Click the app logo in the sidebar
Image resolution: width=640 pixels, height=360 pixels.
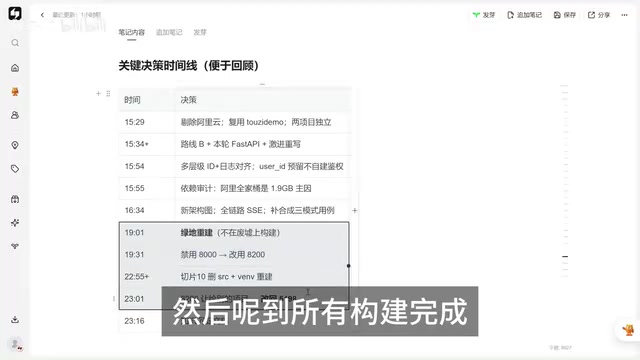click(x=15, y=13)
